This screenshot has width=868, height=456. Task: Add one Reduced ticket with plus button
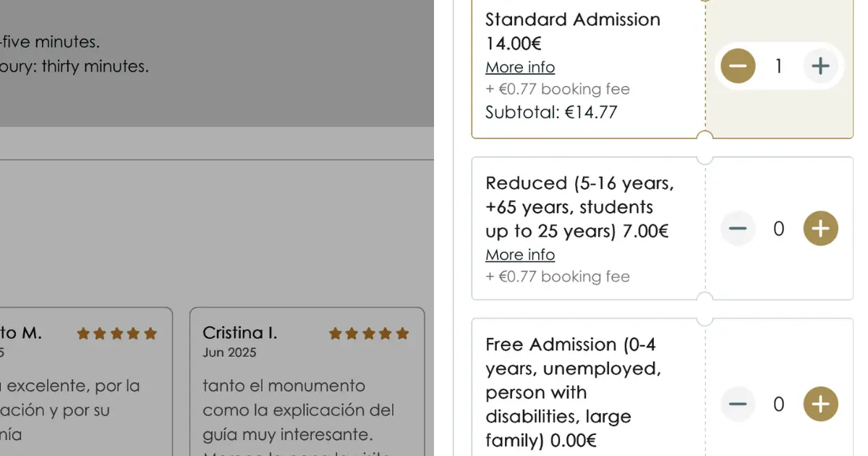point(820,229)
